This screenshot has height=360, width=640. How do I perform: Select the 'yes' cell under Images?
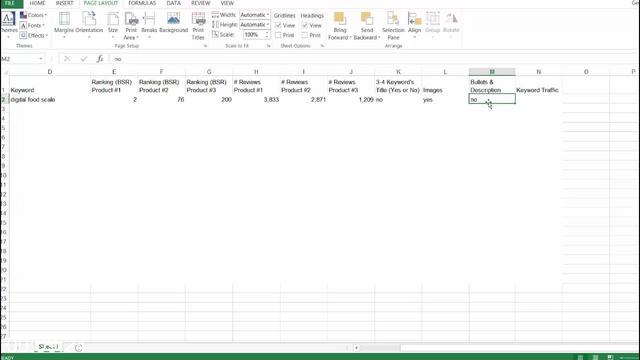[445, 100]
